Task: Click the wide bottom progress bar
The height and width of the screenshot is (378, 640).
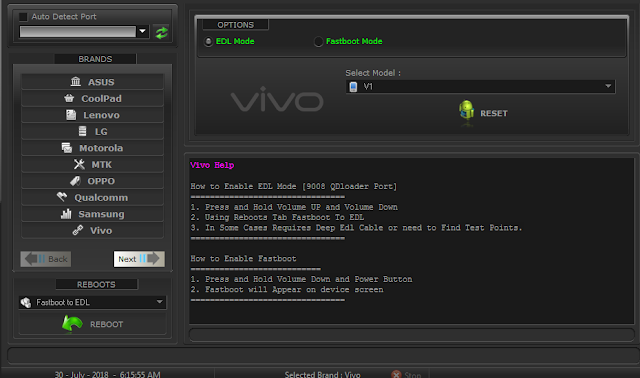Action: (323, 356)
